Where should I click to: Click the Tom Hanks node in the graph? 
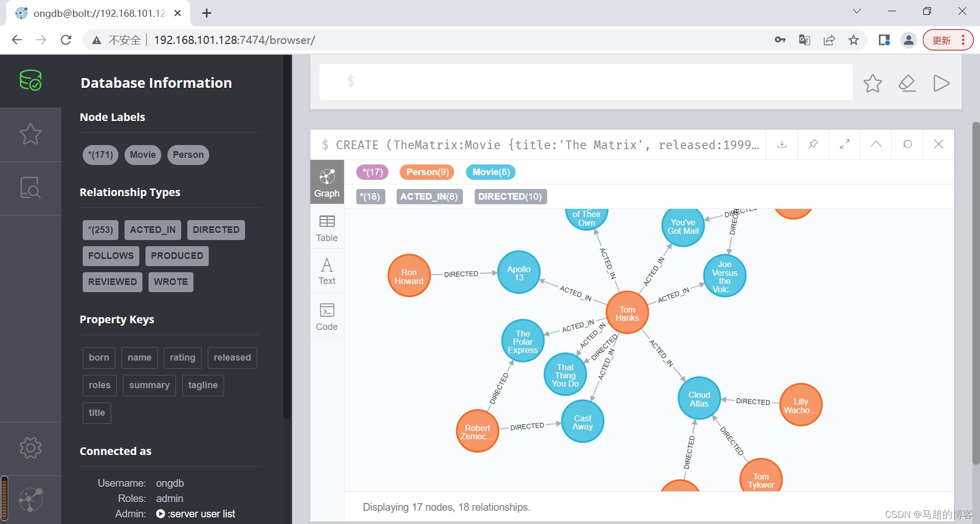[x=627, y=313]
